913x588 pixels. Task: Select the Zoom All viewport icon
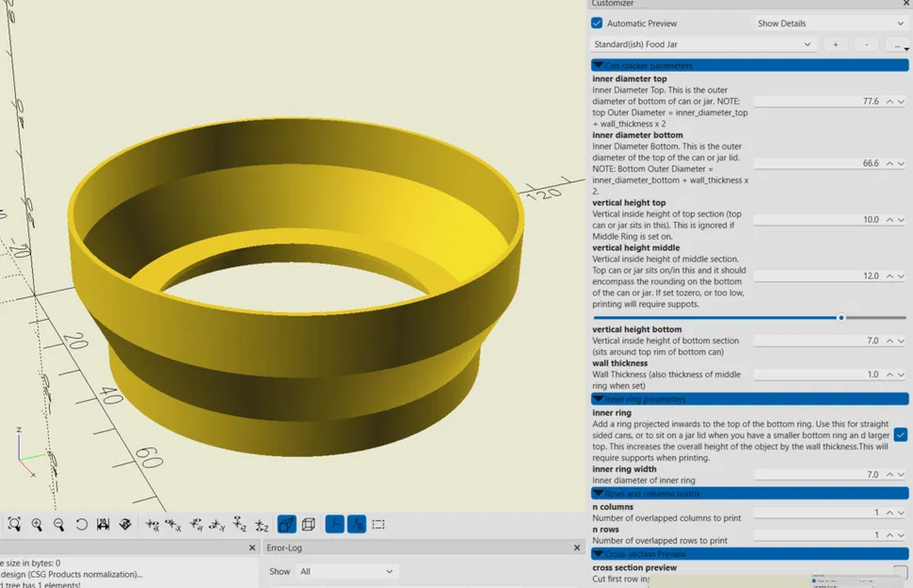(14, 524)
